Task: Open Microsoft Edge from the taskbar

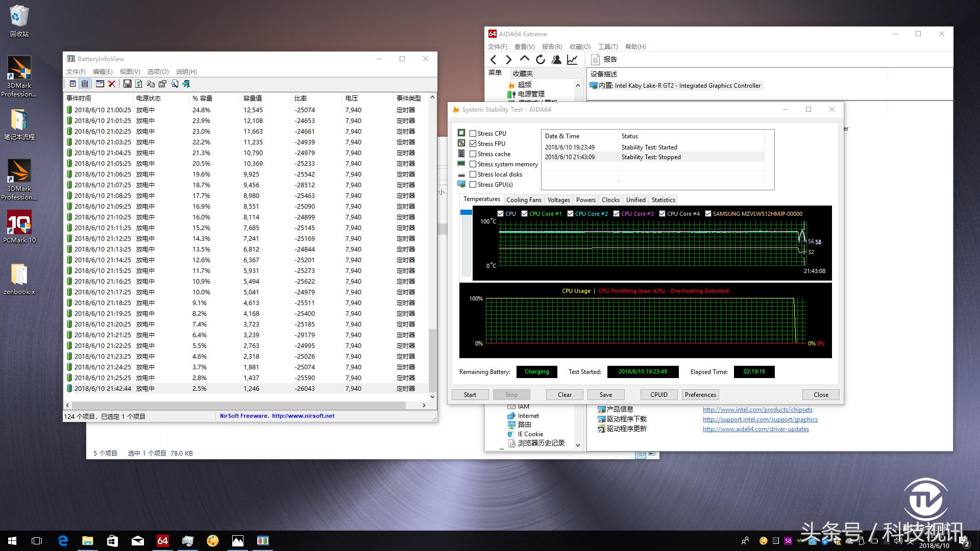Action: (x=63, y=541)
